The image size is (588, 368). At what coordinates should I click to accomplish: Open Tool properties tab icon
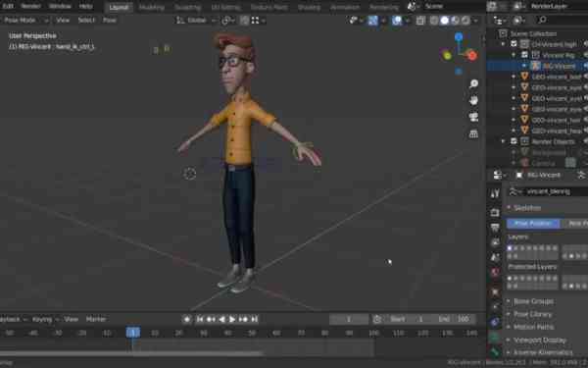495,193
